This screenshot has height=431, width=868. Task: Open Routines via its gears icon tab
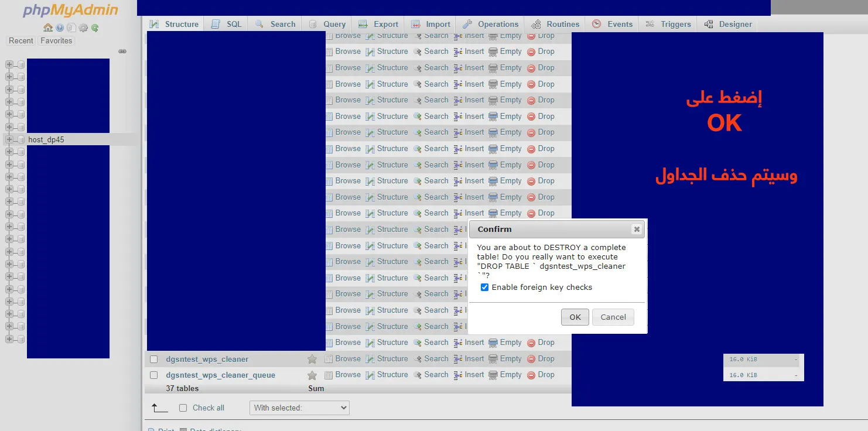(536, 24)
